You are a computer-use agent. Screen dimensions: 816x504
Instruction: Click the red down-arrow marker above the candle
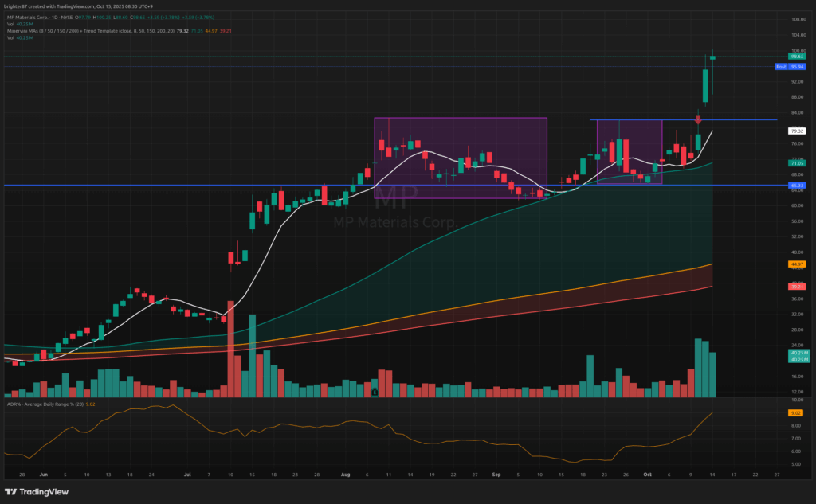click(x=698, y=119)
